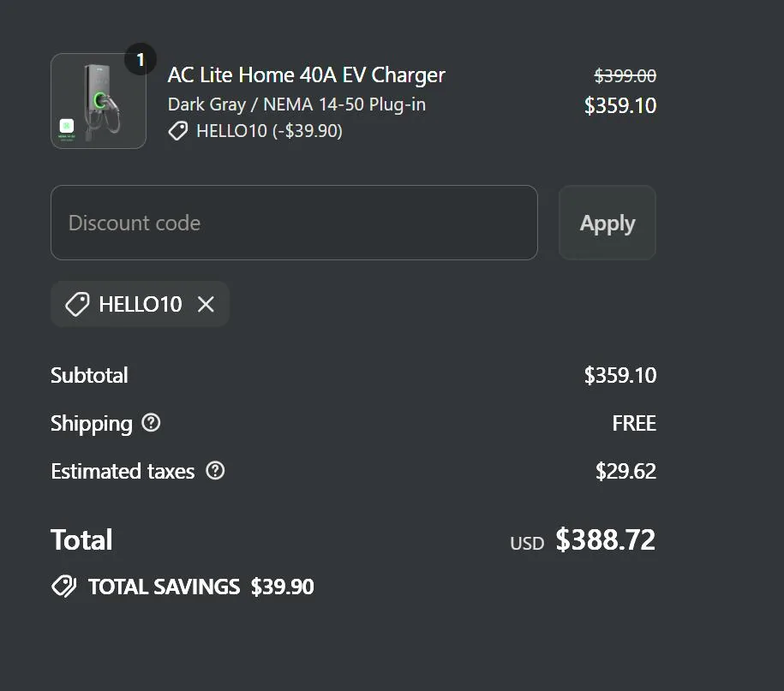The width and height of the screenshot is (784, 691).
Task: Click the Estimated taxes help icon
Action: coord(215,471)
